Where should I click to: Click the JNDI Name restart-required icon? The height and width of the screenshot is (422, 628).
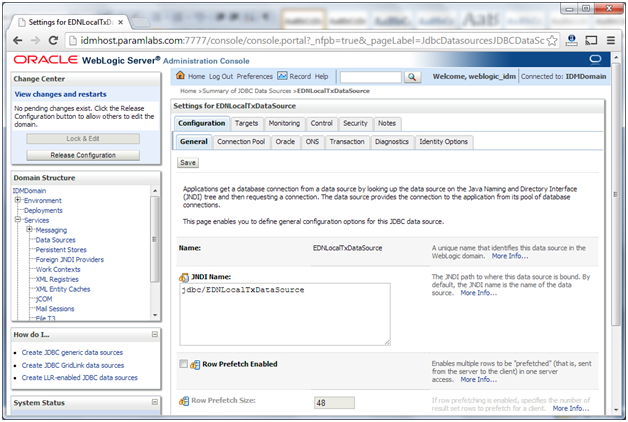click(184, 277)
